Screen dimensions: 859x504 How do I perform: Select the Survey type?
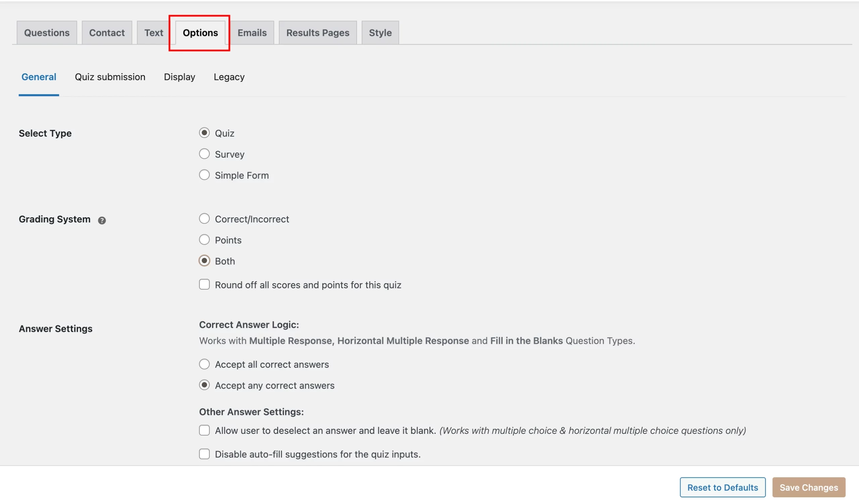[204, 154]
